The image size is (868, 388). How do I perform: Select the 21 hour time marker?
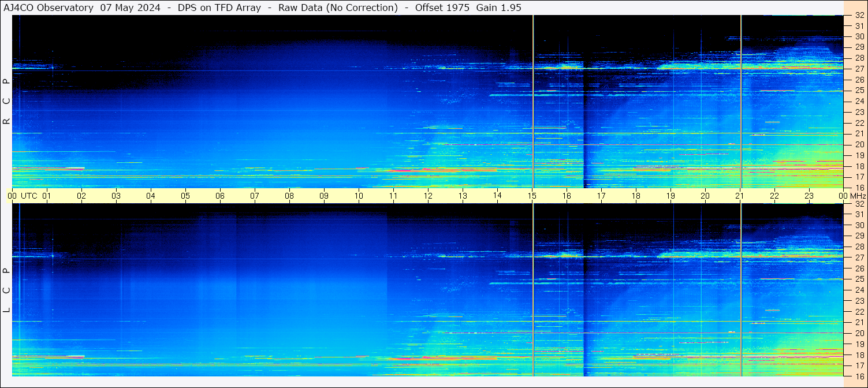click(x=740, y=196)
